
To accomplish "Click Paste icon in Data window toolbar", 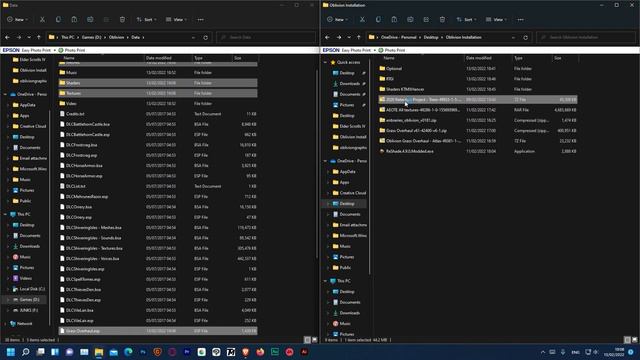I will click(74, 20).
